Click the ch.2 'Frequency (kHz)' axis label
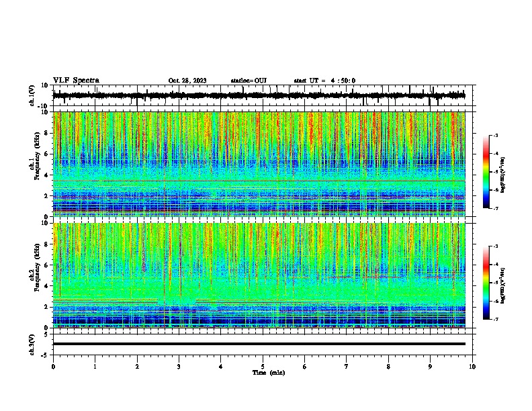532x411 pixels. pos(37,267)
